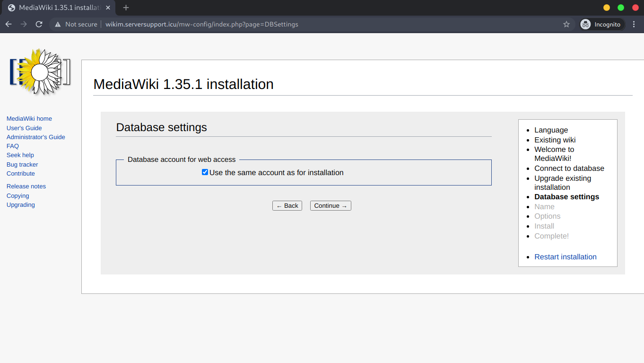Screen dimensions: 644x363
Task: Click the Upgrading sidebar link
Action: click(x=21, y=205)
